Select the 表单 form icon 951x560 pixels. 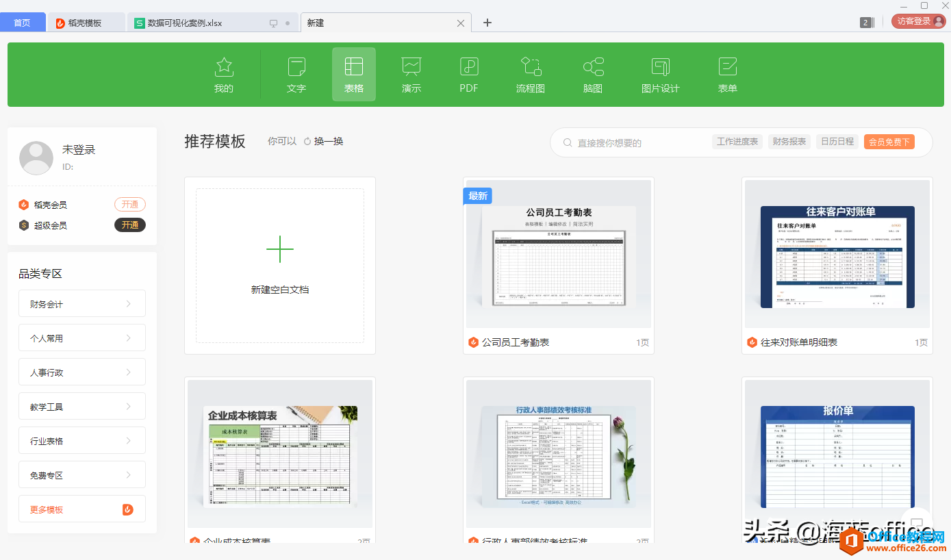[x=728, y=66]
